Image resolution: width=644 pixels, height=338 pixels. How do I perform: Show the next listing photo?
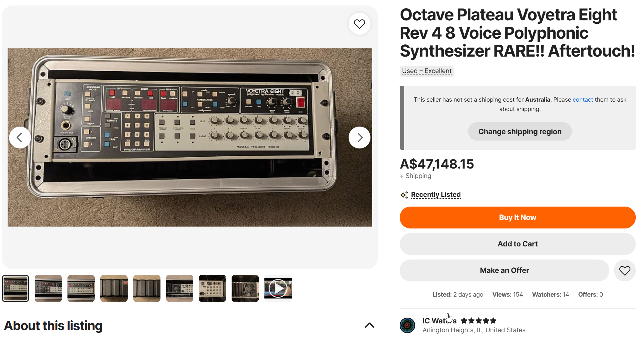(x=359, y=138)
